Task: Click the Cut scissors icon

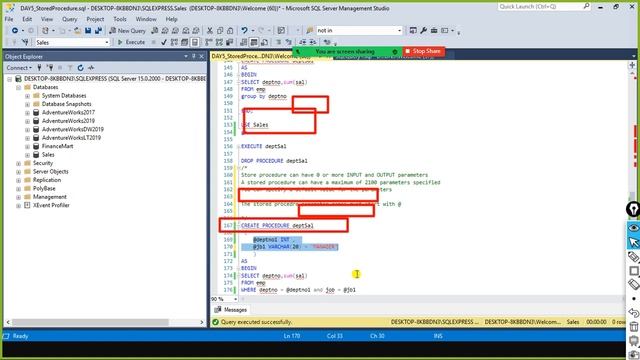Action: 210,31
